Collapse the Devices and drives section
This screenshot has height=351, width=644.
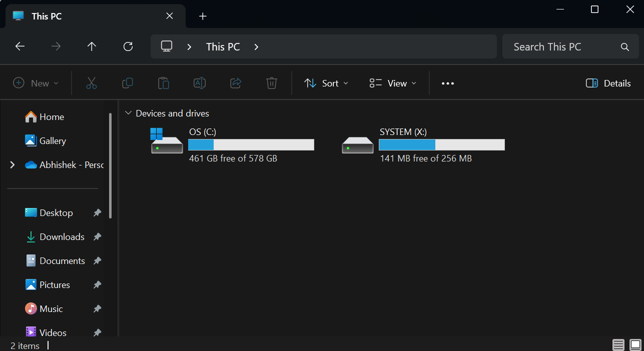tap(129, 113)
